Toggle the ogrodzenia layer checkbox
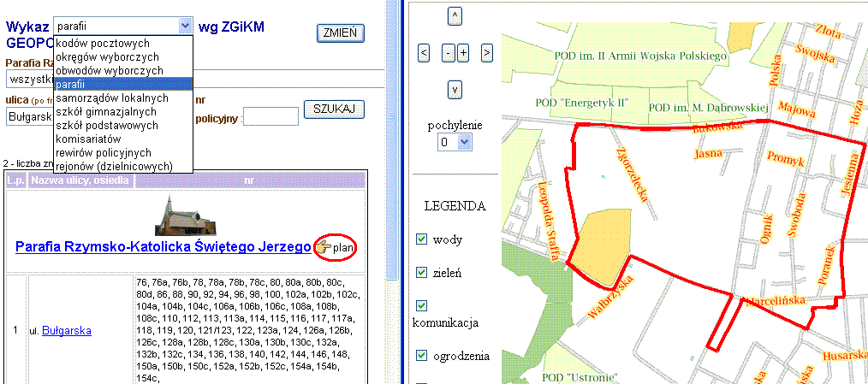The height and width of the screenshot is (384, 868). pyautogui.click(x=421, y=356)
